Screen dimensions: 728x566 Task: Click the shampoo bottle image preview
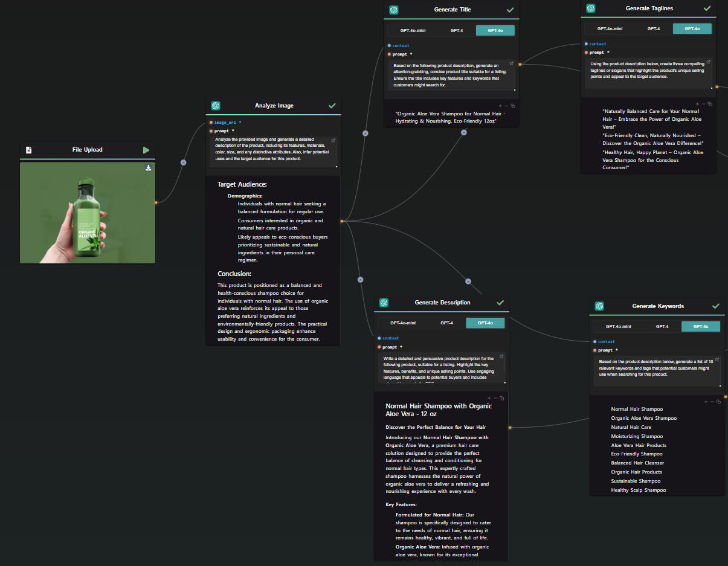point(88,213)
